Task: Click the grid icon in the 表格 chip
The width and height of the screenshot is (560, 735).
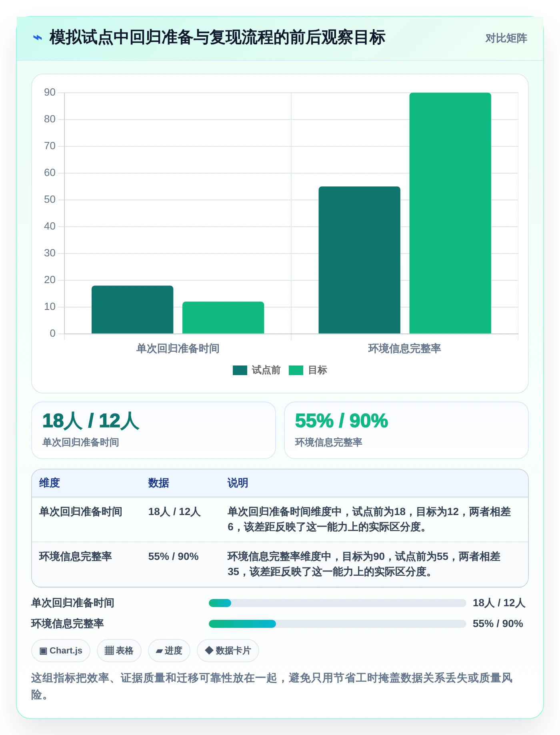Action: point(109,651)
